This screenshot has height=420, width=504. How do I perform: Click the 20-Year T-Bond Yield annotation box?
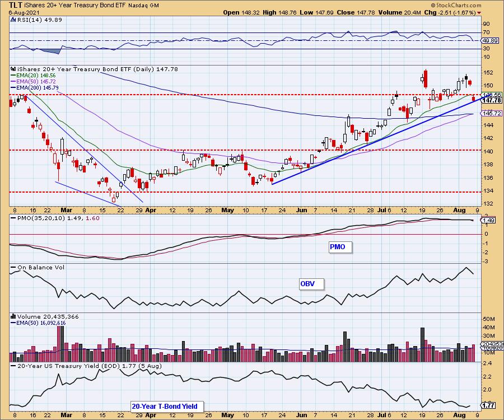coord(167,407)
